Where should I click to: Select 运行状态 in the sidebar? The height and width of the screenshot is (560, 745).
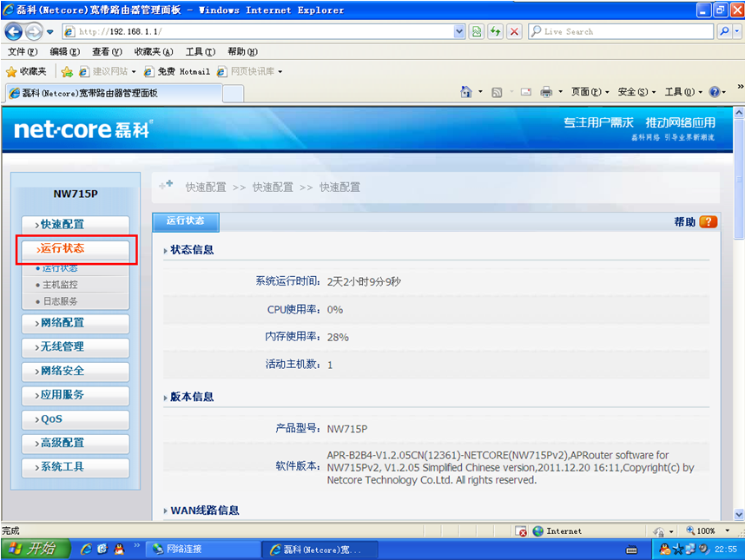pyautogui.click(x=75, y=248)
